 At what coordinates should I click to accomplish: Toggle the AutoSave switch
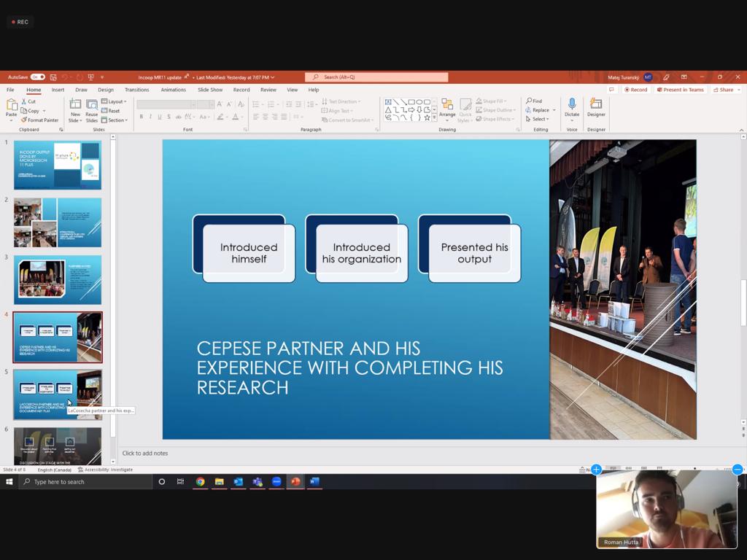38,77
